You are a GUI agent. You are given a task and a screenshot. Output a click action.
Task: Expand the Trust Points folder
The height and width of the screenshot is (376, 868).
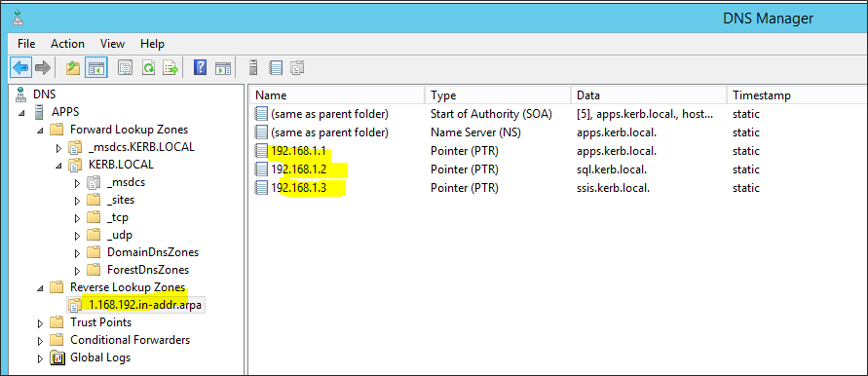point(40,322)
